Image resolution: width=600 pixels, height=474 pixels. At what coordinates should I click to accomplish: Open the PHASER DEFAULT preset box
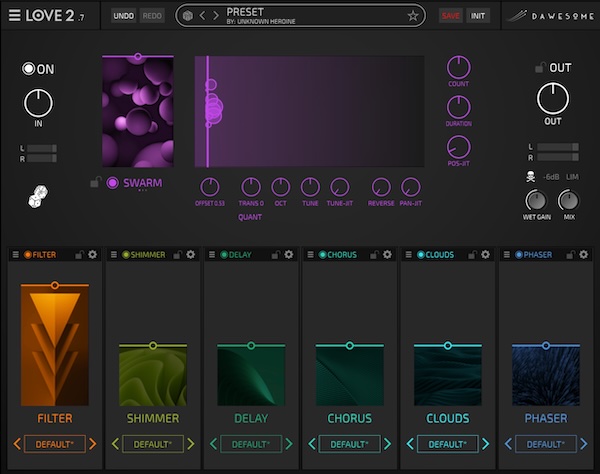546,444
